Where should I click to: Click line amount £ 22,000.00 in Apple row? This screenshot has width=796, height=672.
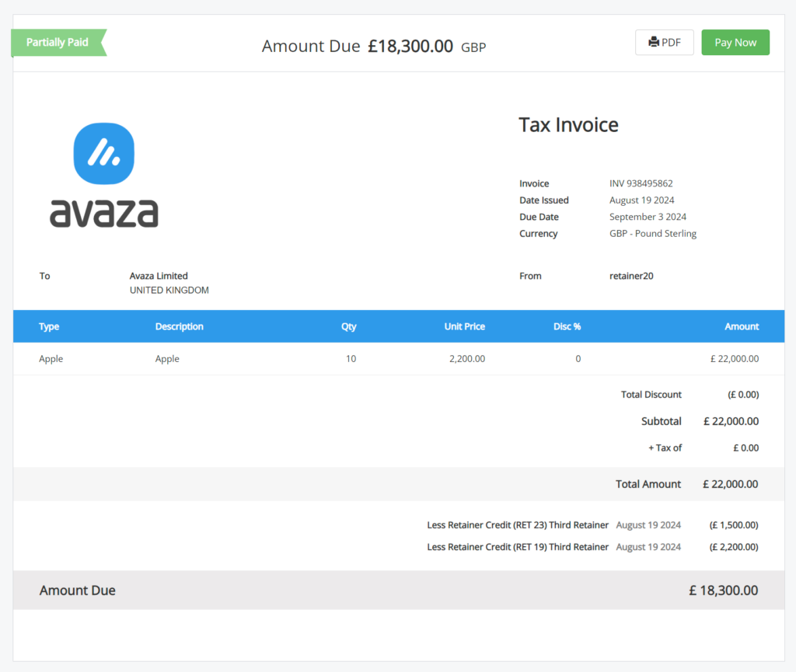(735, 359)
